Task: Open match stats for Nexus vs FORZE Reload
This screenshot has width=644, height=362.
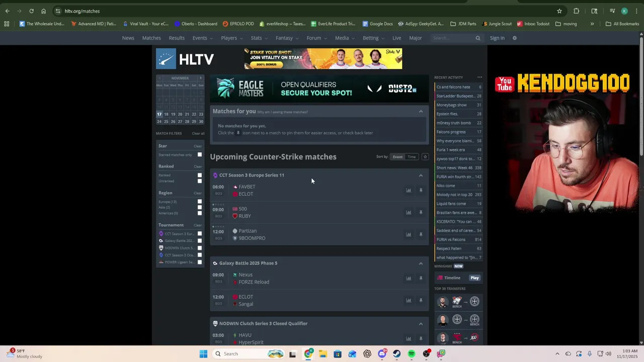Action: pos(409,279)
